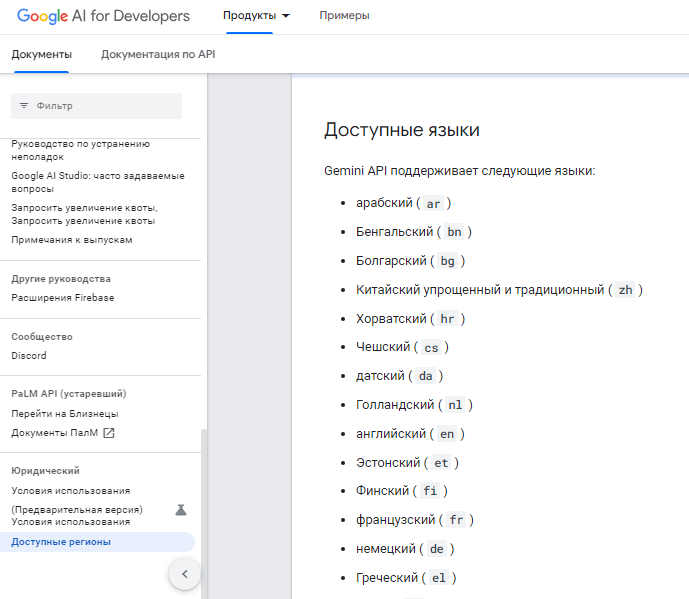Click the 'et' language code
689x599 pixels.
[x=441, y=463]
